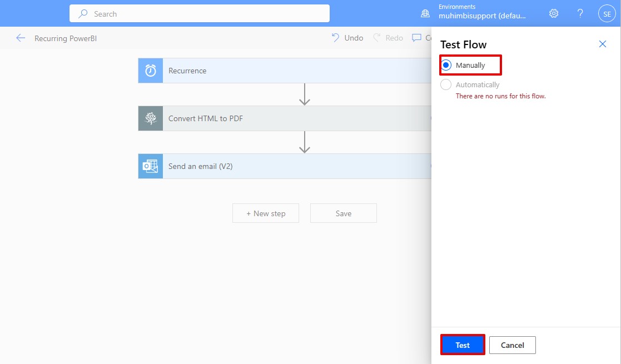The image size is (621, 364).
Task: Click the back arrow beside Recurring PowerBI
Action: [x=21, y=38]
